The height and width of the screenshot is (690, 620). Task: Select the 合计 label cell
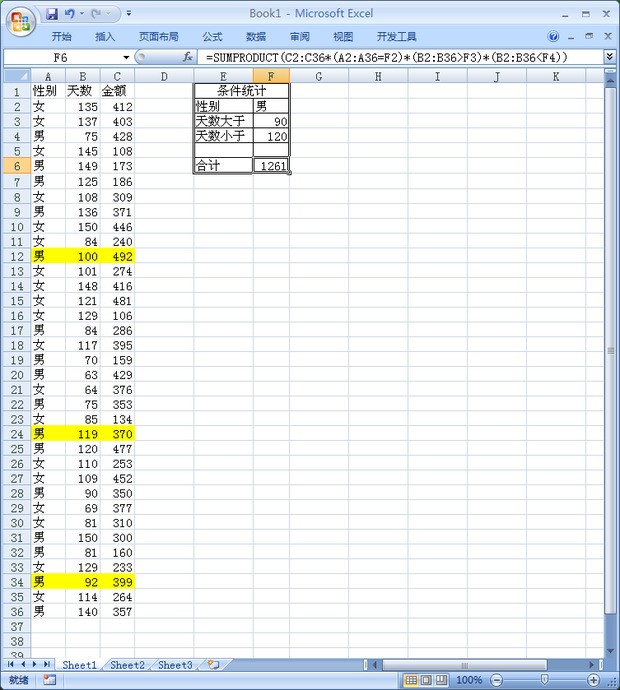click(224, 166)
